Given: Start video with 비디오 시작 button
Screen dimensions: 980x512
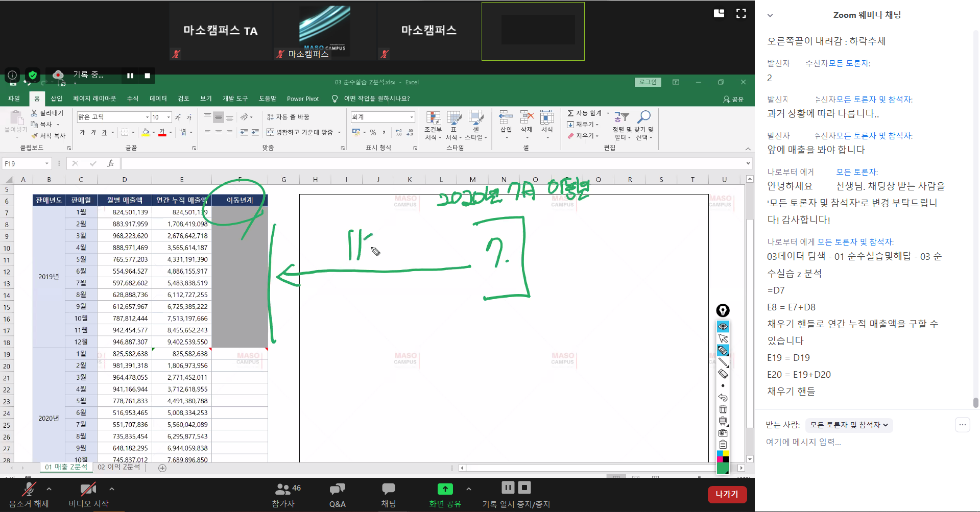Looking at the screenshot, I should 88,494.
